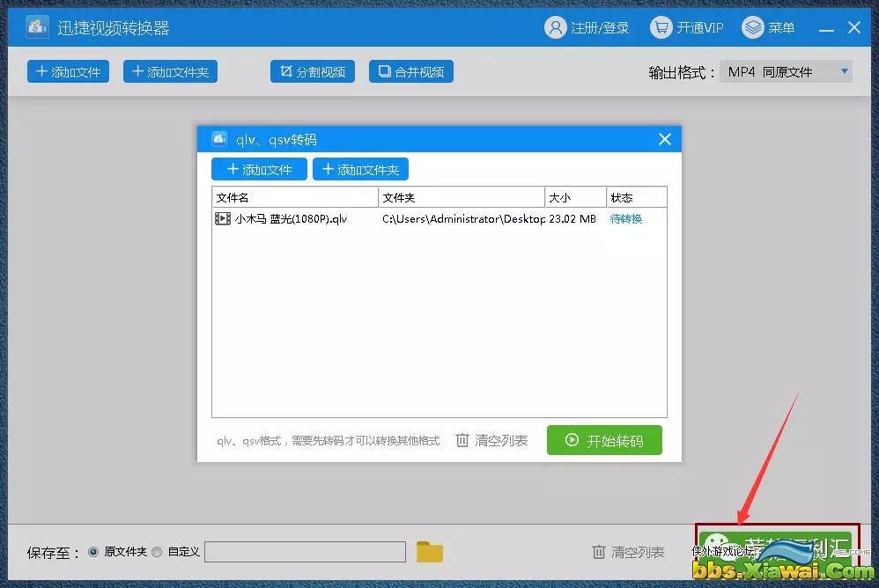Click the dialog's clear list trash icon

coord(462,440)
